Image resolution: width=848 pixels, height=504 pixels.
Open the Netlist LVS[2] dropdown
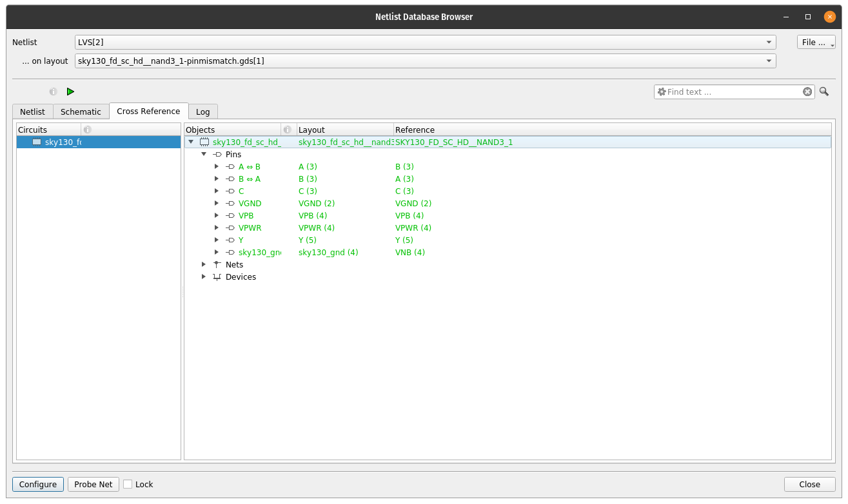(425, 42)
